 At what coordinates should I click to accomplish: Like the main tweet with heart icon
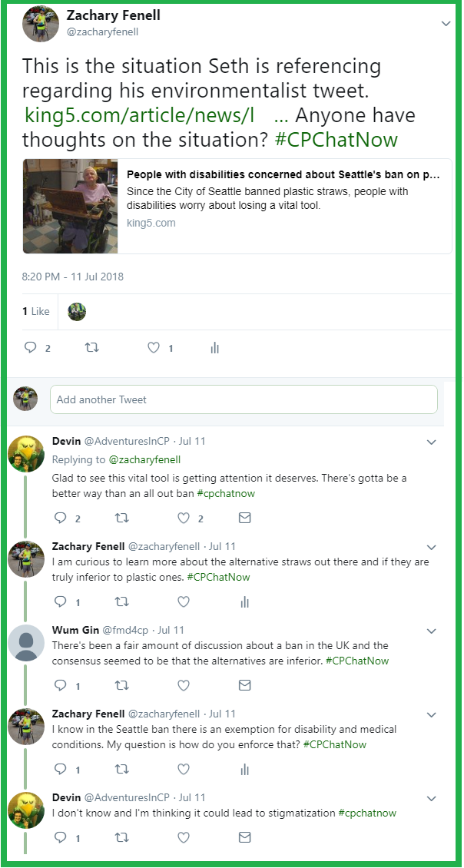154,348
